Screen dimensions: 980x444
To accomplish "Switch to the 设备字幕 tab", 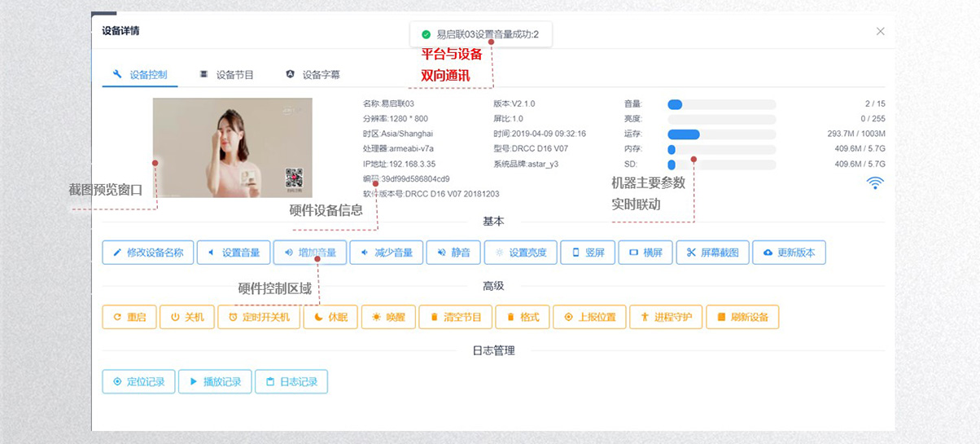I will tap(313, 74).
